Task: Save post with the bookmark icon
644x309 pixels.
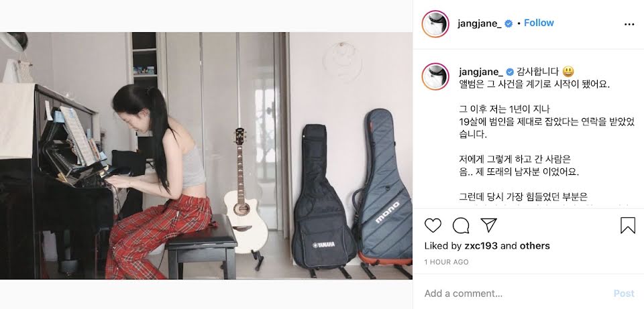Action: (x=628, y=225)
